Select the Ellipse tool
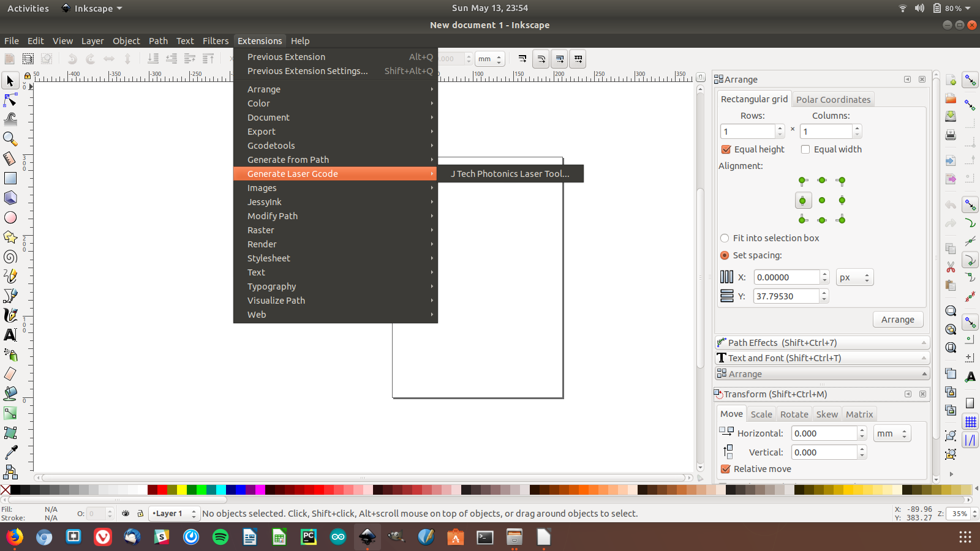Viewport: 980px width, 551px height. [10, 217]
